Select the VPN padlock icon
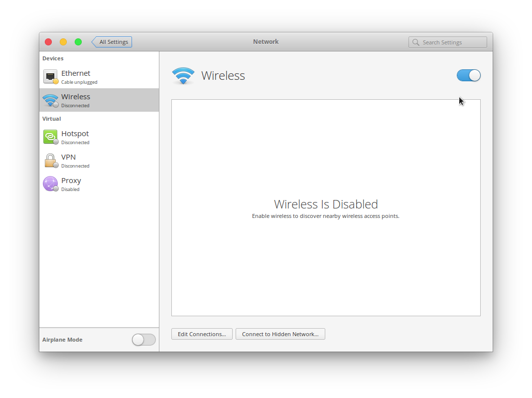532x398 pixels. (x=50, y=160)
